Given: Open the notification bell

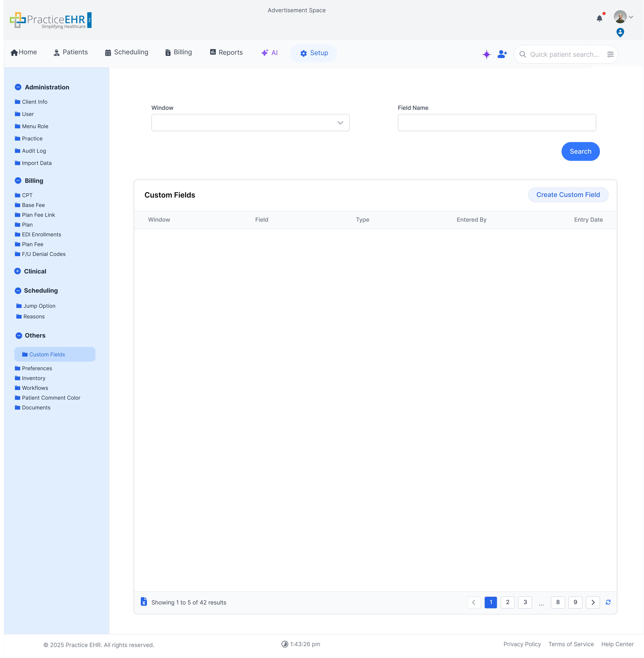Looking at the screenshot, I should point(600,18).
